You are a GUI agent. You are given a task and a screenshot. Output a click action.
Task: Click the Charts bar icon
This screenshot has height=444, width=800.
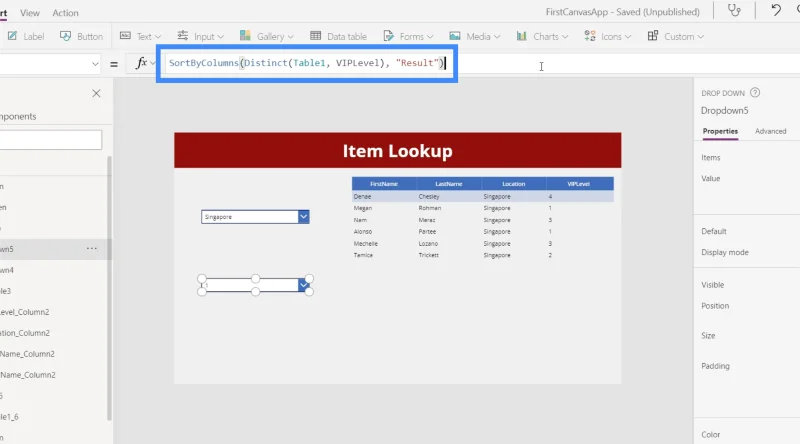click(521, 36)
